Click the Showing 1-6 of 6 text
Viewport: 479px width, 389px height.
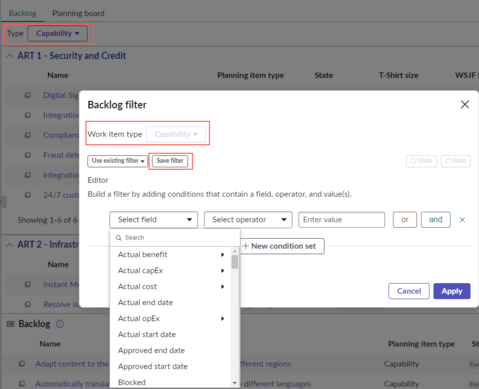(47, 220)
